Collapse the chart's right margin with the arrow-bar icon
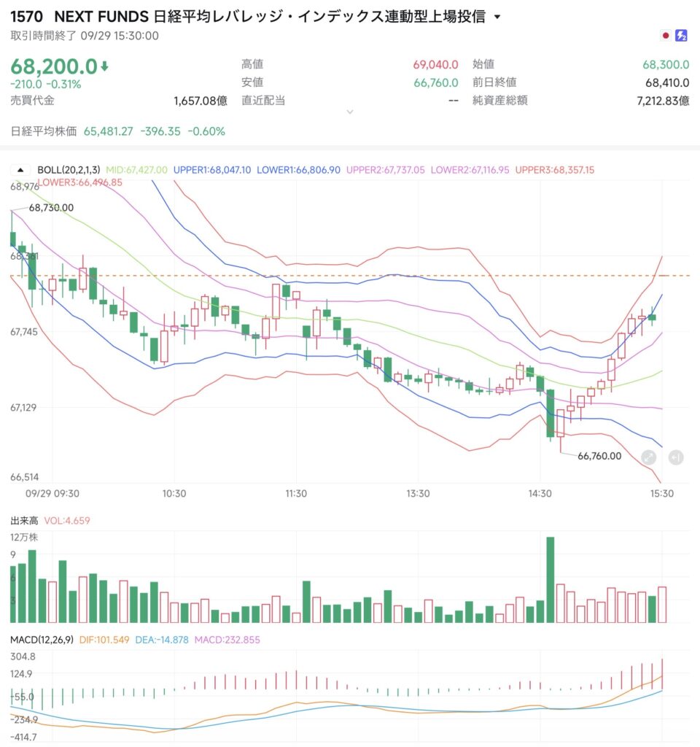 click(676, 457)
